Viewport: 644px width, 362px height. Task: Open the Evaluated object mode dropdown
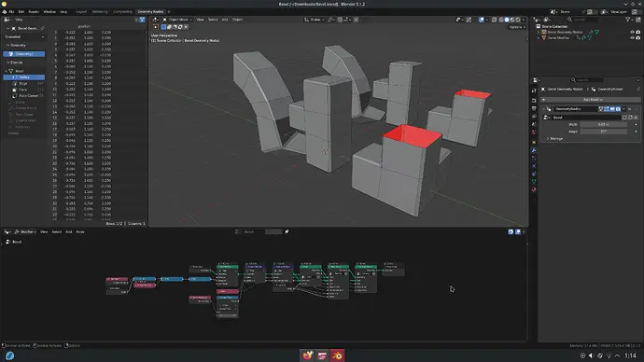click(x=24, y=36)
